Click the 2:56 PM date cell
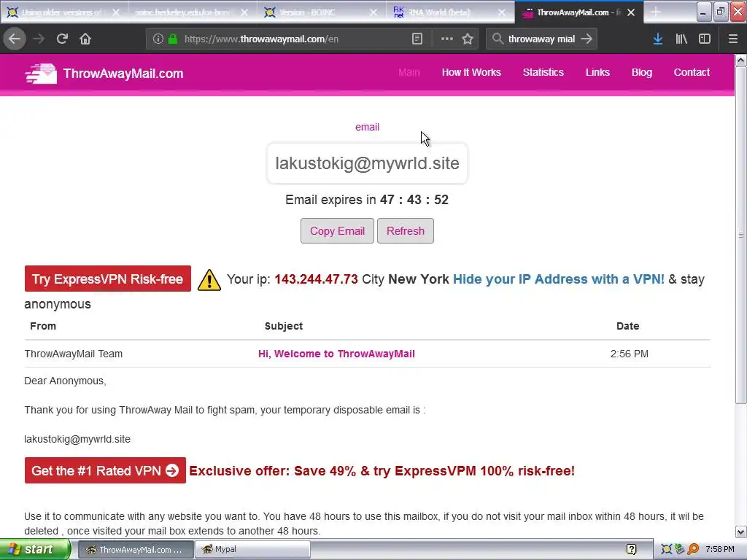This screenshot has height=560, width=747. click(630, 354)
